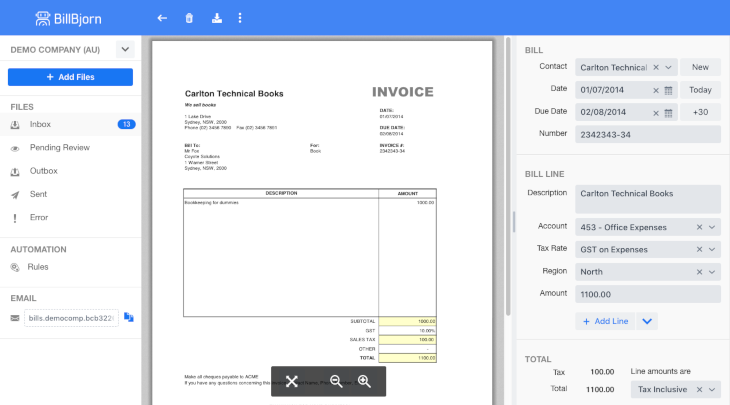This screenshot has width=730, height=405.
Task: Open the Due Date calendar picker
Action: click(x=668, y=113)
